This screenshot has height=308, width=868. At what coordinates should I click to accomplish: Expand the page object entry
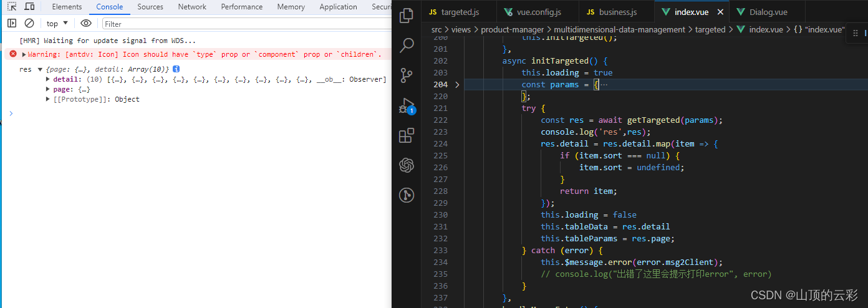[x=48, y=89]
